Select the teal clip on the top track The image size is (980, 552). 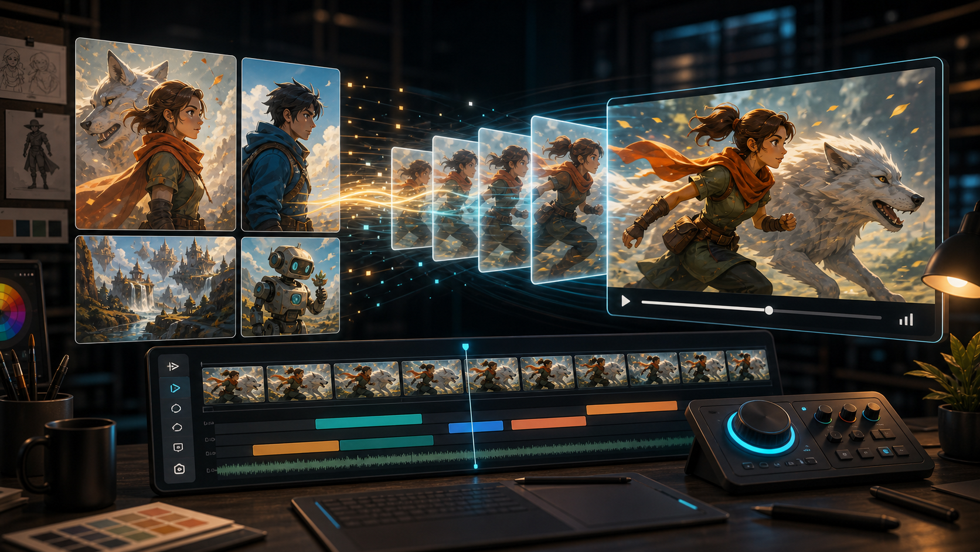click(x=368, y=421)
